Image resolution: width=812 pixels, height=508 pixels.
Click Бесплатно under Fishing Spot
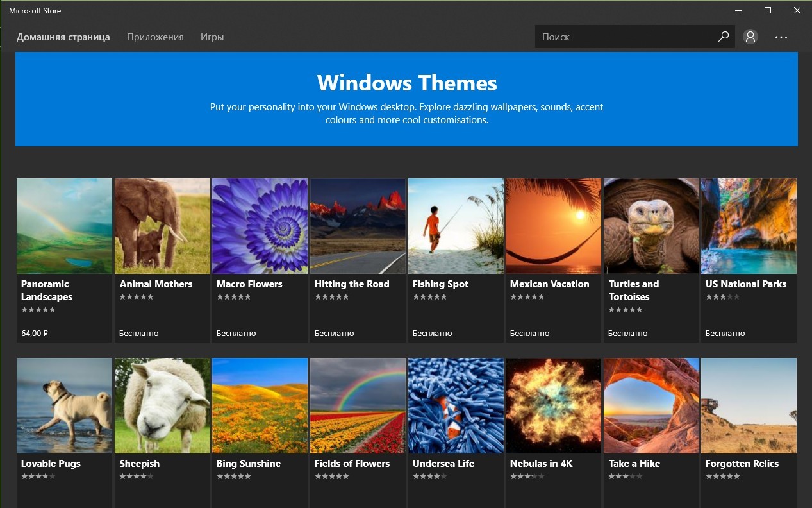(x=432, y=334)
